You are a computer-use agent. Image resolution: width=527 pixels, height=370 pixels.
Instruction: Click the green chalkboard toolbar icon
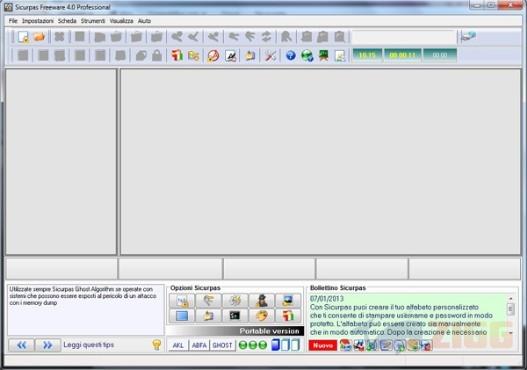tap(323, 55)
